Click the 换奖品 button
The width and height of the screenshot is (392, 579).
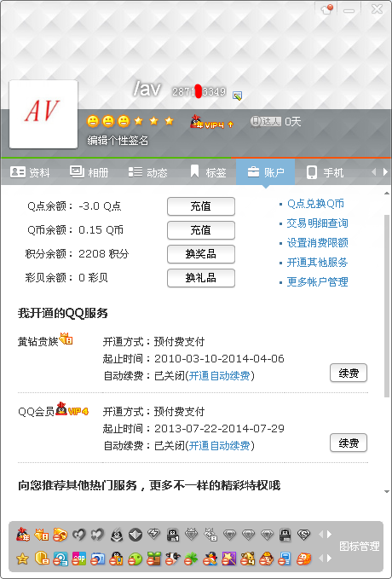tap(201, 254)
